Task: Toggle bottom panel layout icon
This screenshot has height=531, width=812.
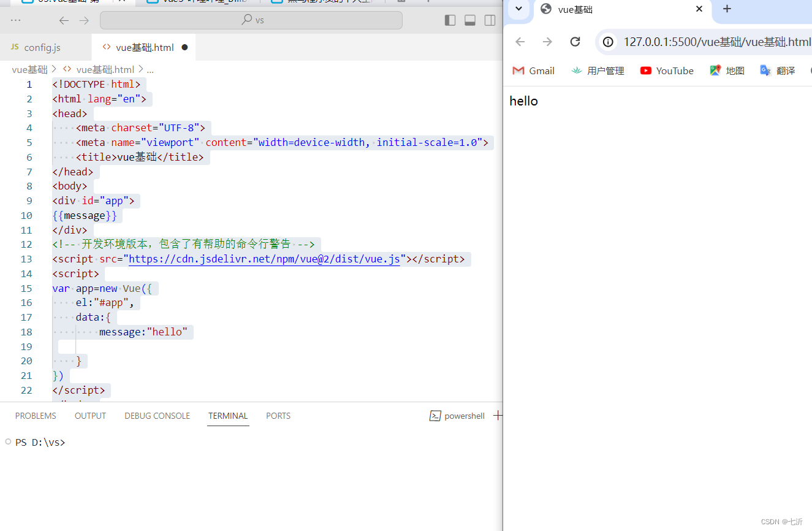Action: click(x=470, y=20)
